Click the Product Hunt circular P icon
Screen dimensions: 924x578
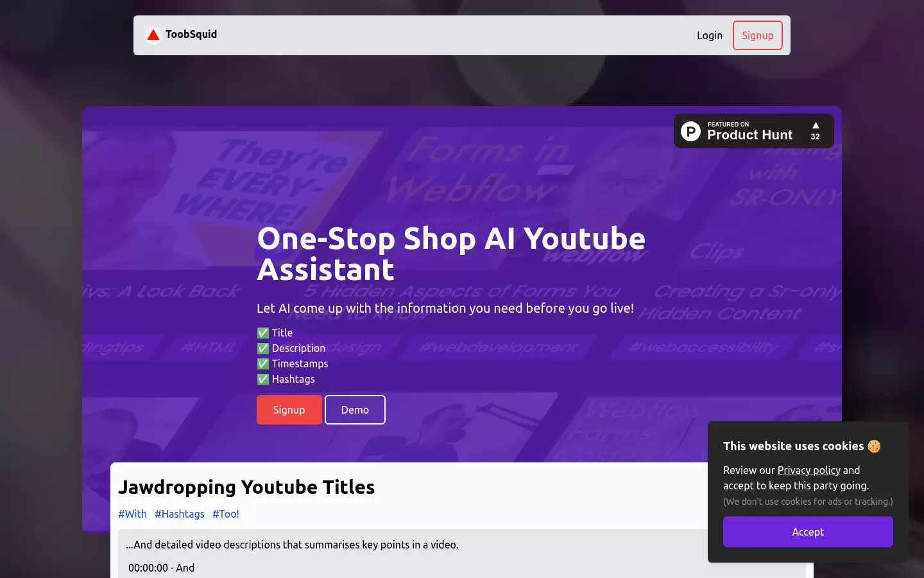(690, 131)
